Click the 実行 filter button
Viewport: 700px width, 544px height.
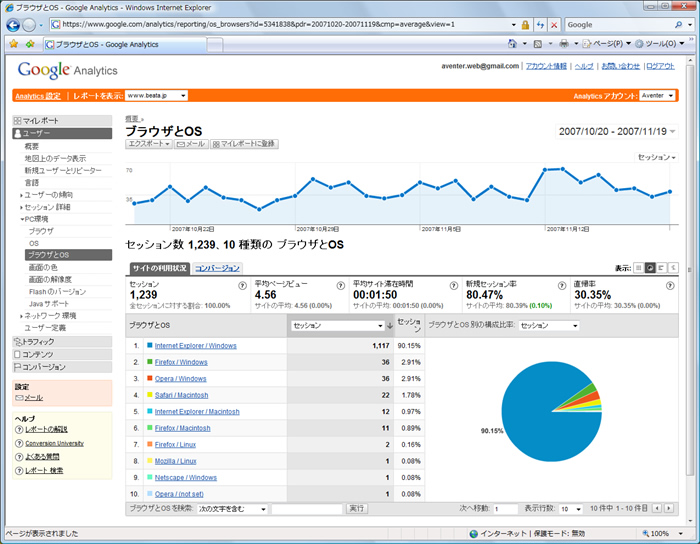click(x=357, y=509)
